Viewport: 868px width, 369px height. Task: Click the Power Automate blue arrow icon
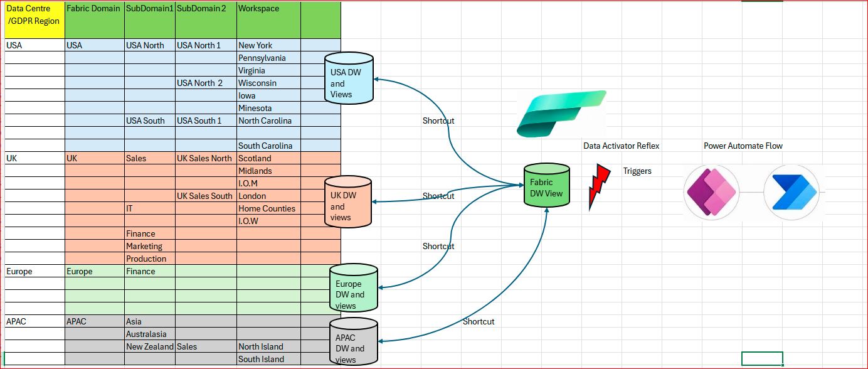(x=791, y=192)
